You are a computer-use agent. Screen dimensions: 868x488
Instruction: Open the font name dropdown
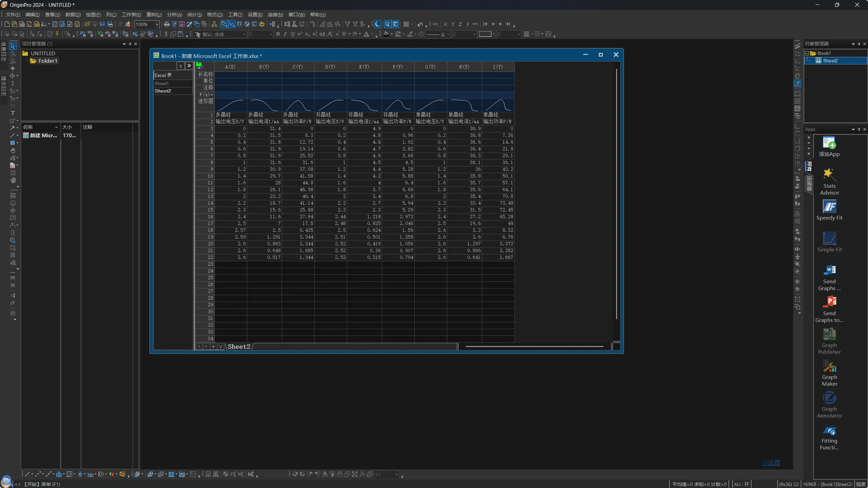click(x=244, y=35)
